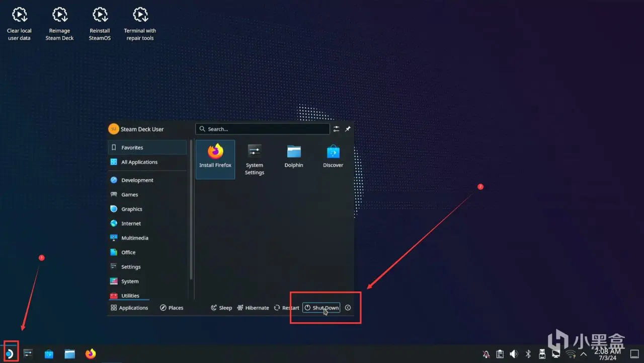Launch the Reinstall SteamOS desktop shortcut
The image size is (644, 363).
(x=100, y=24)
